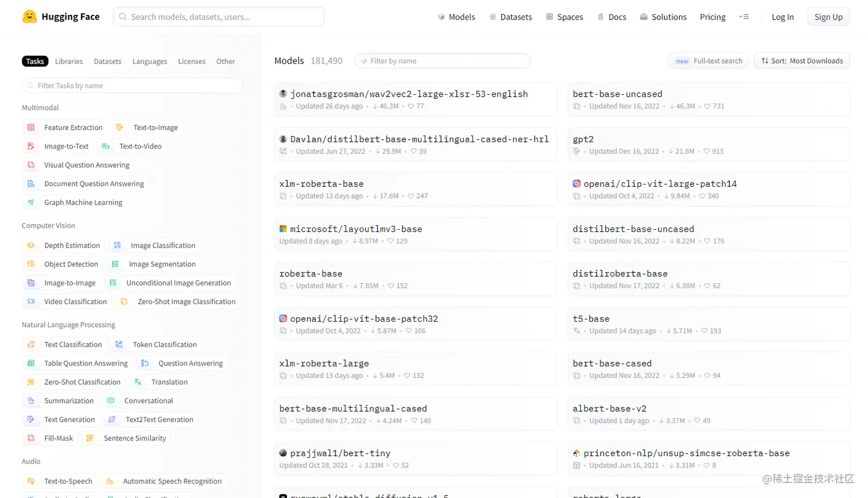Image resolution: width=868 pixels, height=498 pixels.
Task: Click the Video Classification icon
Action: tap(31, 302)
